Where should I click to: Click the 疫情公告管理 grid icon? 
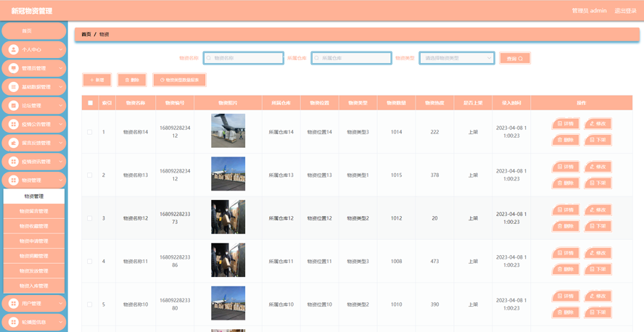click(14, 124)
